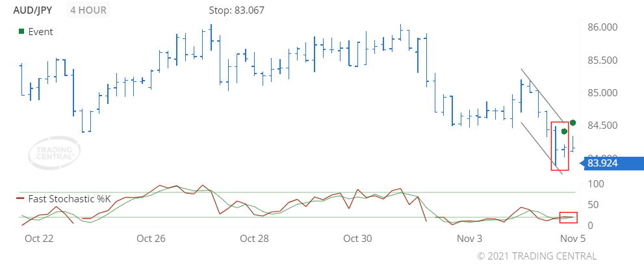Screen dimensions: 644x266
Task: Click the green Event legend square
Action: point(21,32)
